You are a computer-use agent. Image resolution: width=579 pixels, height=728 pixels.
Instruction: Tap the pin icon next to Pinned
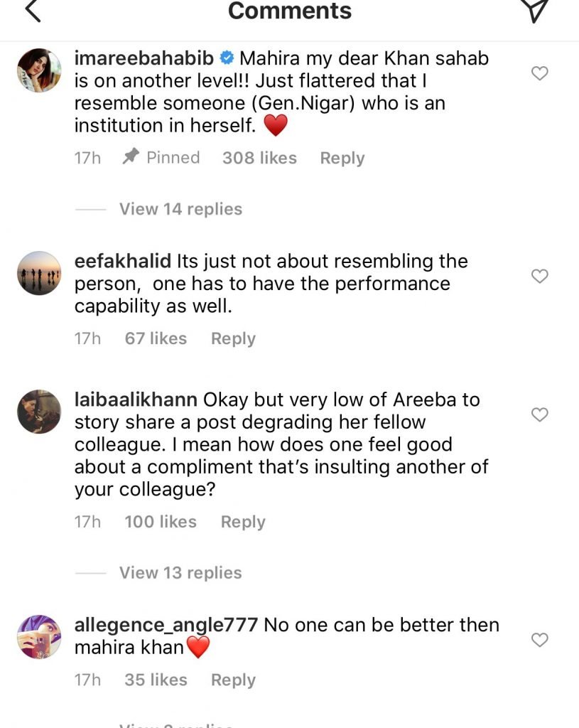point(130,158)
